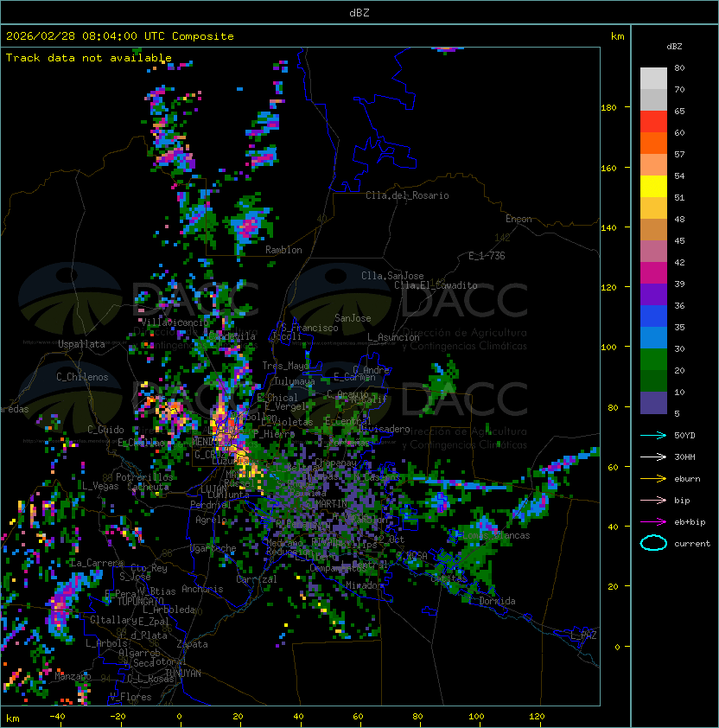719x728 pixels.
Task: Select the purple 36-39 dBZ swatch
Action: pos(653,295)
